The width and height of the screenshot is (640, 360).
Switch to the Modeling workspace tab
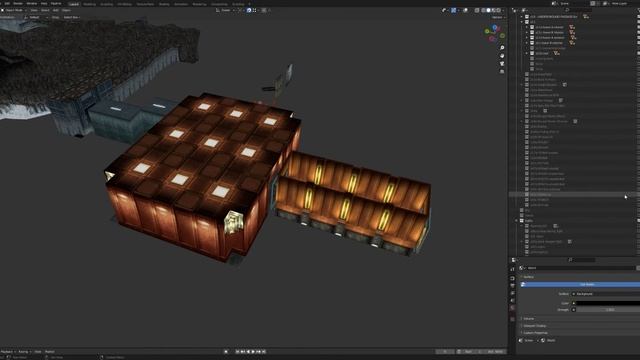[x=89, y=4]
